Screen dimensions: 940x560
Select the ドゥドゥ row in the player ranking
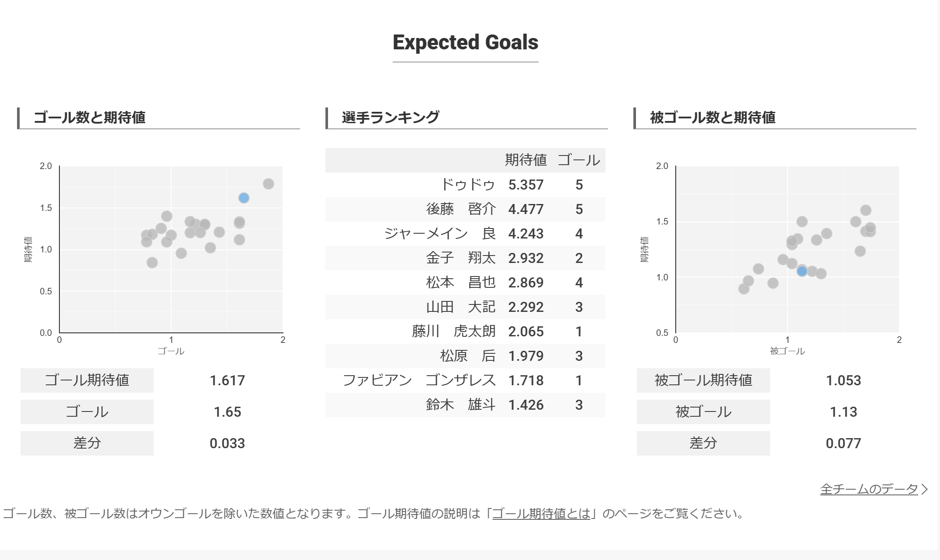click(465, 185)
